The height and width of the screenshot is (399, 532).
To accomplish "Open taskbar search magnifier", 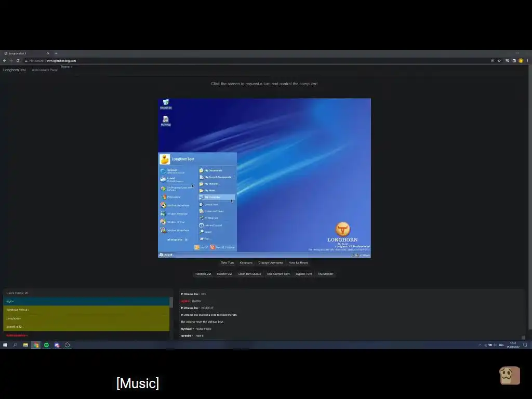I will (x=15, y=345).
